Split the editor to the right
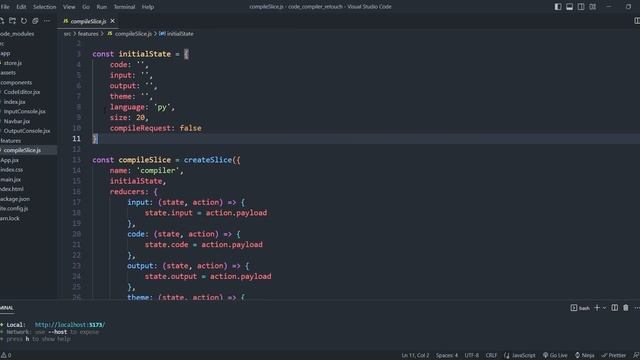This screenshot has width=640, height=360. click(x=637, y=21)
